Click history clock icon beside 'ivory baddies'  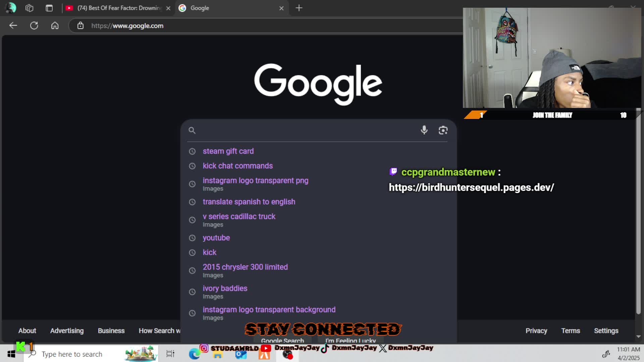[x=192, y=292]
